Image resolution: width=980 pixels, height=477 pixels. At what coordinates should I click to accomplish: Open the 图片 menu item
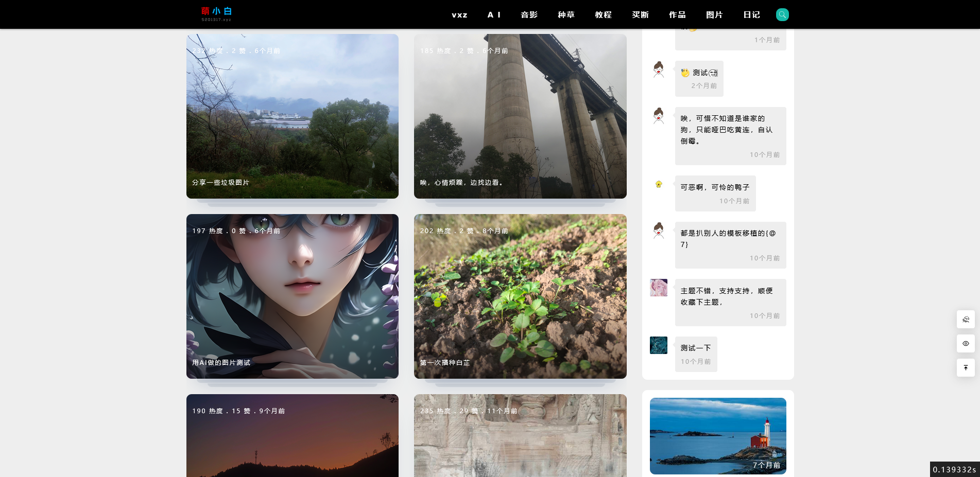coord(714,14)
